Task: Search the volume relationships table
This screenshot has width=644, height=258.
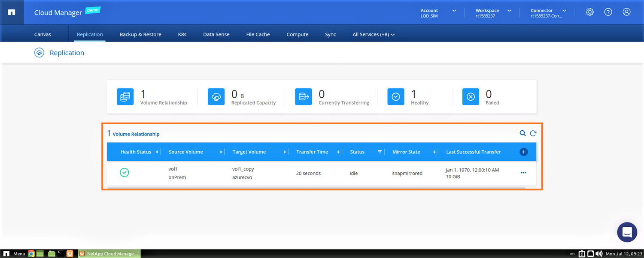Action: tap(522, 133)
